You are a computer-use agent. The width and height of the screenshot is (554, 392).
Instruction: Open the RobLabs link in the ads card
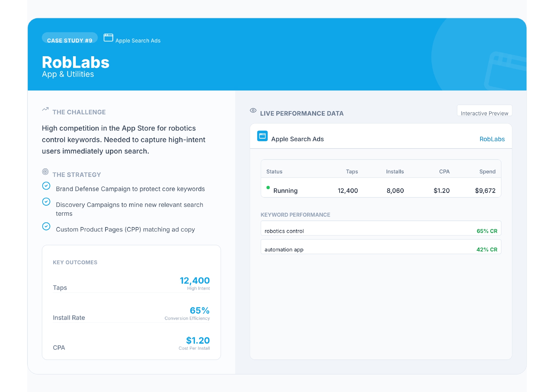(492, 139)
